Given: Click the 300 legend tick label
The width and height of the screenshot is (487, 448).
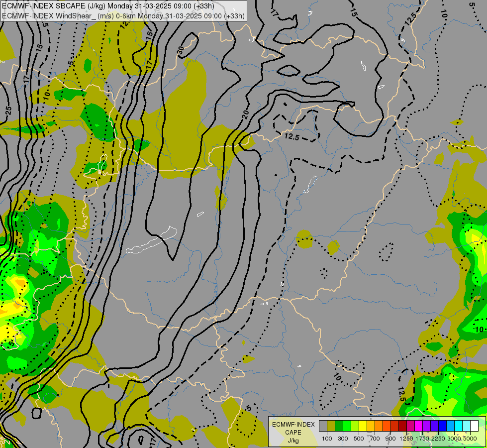Looking at the screenshot, I should (x=343, y=439).
